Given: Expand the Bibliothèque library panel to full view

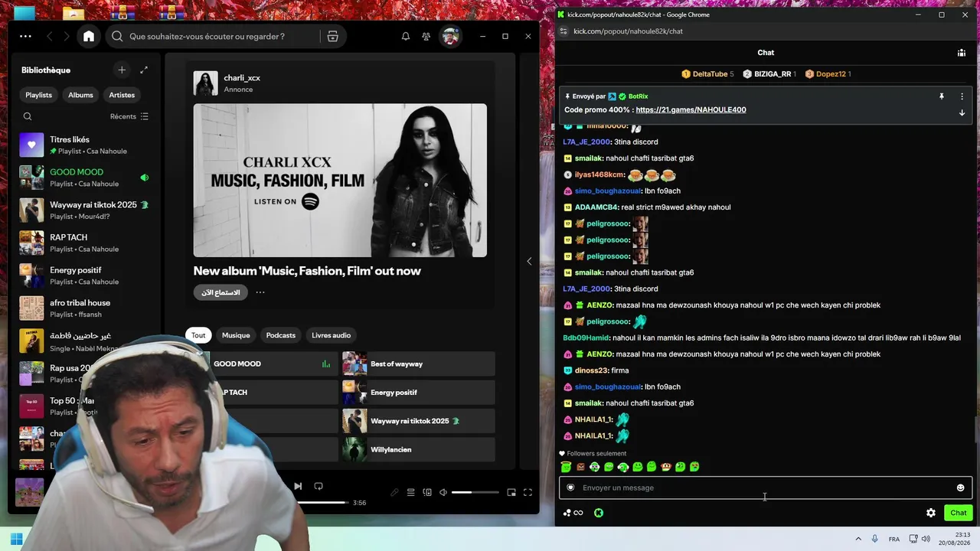Looking at the screenshot, I should coord(143,70).
